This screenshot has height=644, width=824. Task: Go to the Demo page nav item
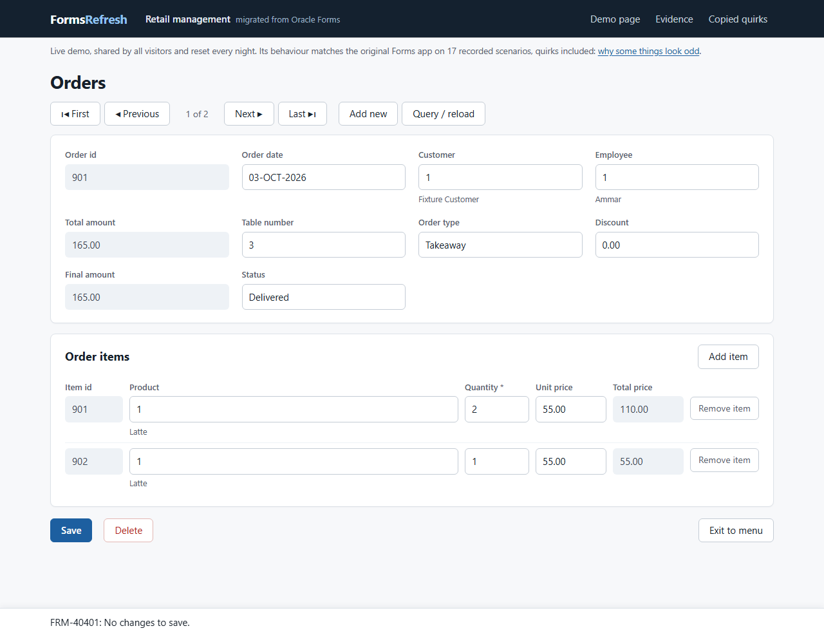tap(615, 19)
